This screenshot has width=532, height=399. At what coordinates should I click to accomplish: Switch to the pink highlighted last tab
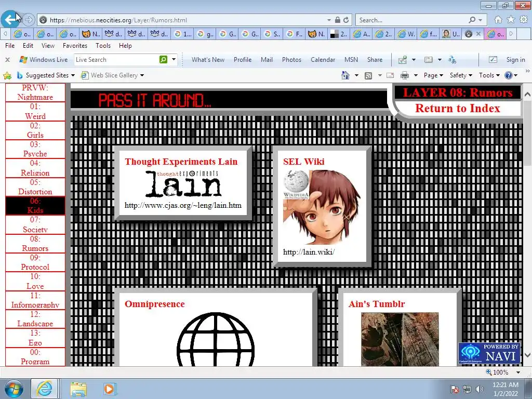tap(495, 34)
